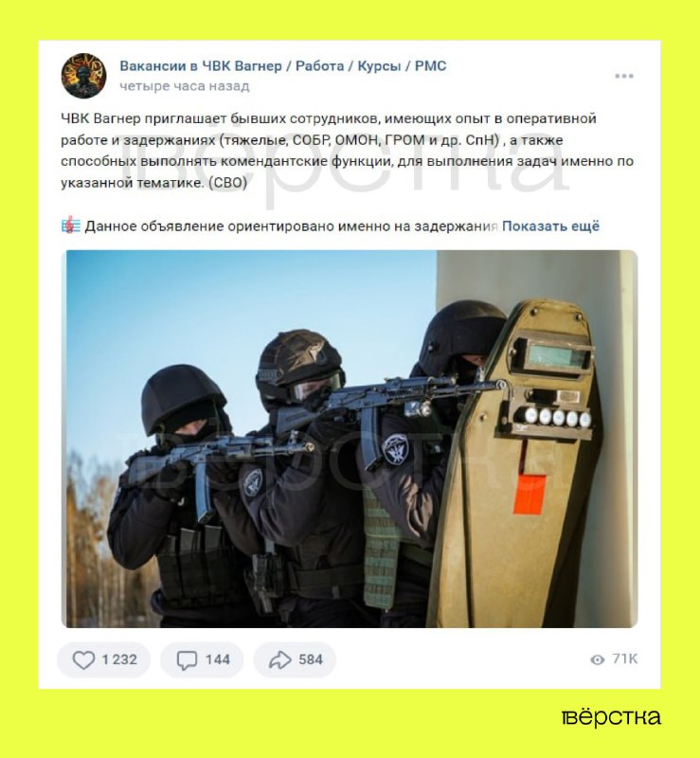Click the 584 shares counter

click(x=311, y=659)
